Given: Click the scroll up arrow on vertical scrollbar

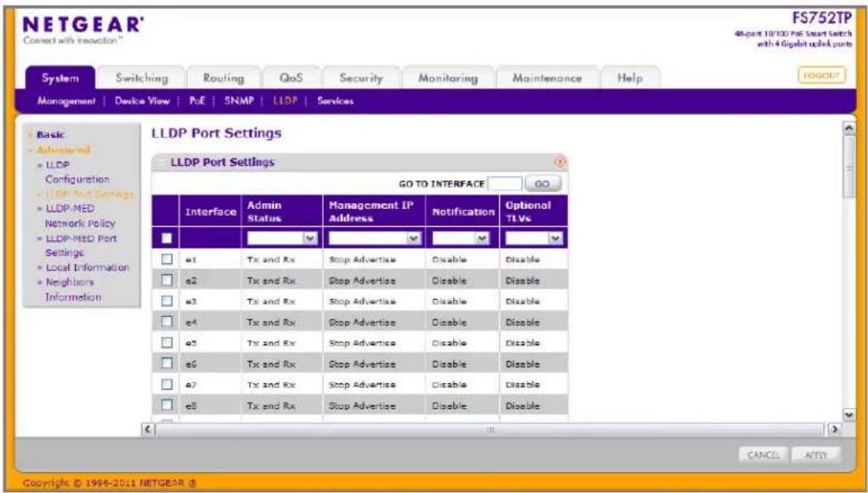Looking at the screenshot, I should [848, 128].
